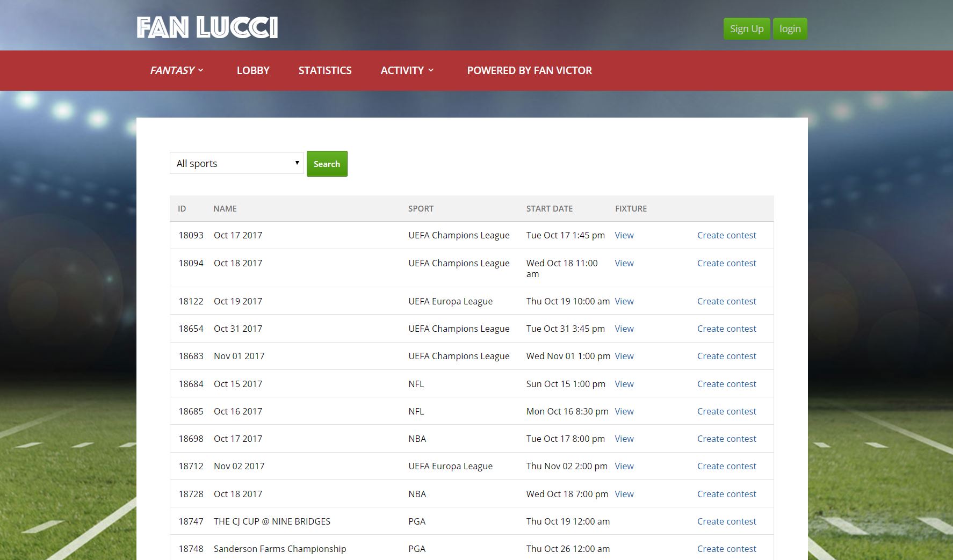Click the FIXTURE column header
Screen dimensions: 953x560
(631, 208)
